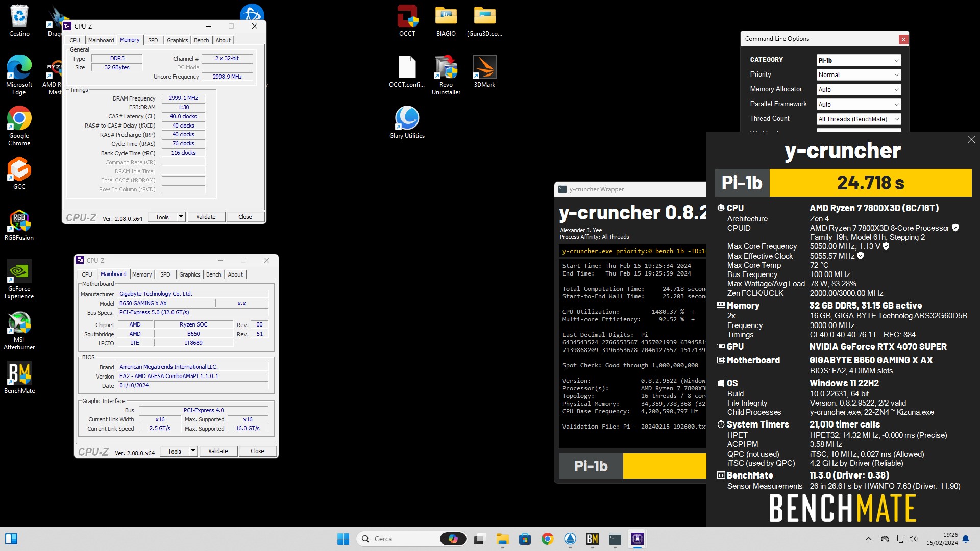
Task: Click Tools button in Mainboard CPU-Z window
Action: click(x=175, y=451)
